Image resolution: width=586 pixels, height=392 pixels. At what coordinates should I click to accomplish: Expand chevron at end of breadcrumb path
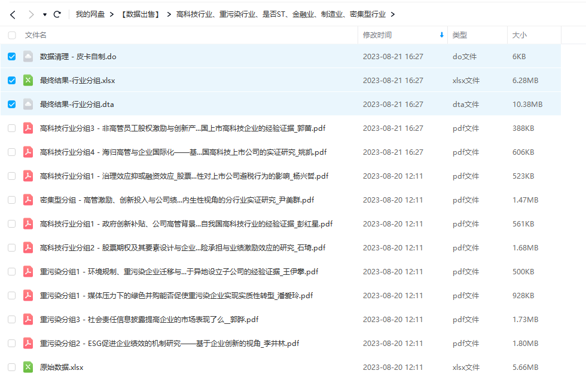[392, 14]
